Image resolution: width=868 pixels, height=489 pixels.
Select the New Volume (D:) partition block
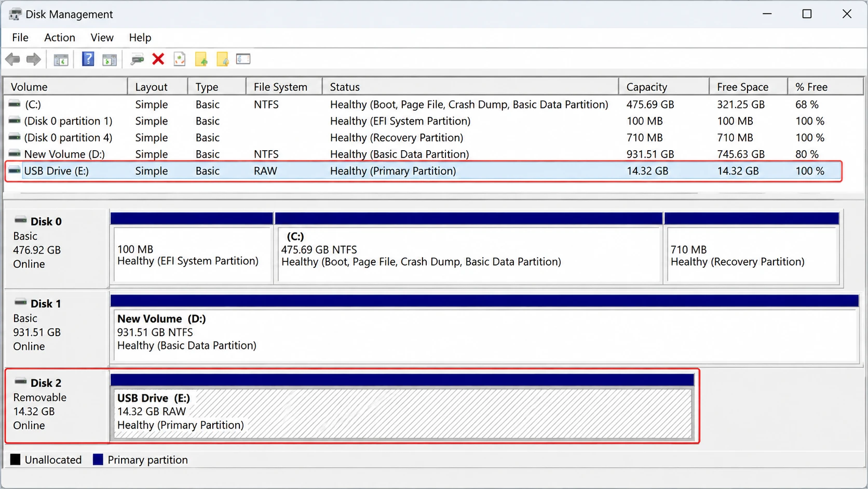484,328
